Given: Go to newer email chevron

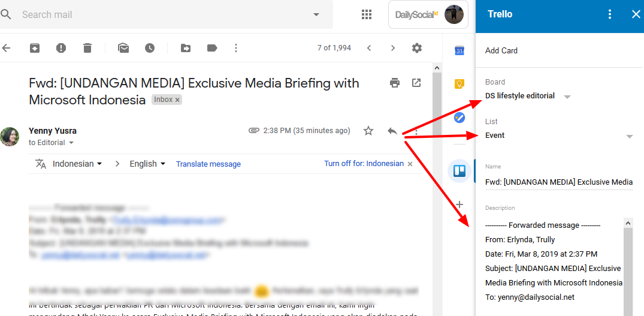Looking at the screenshot, I should (x=369, y=48).
